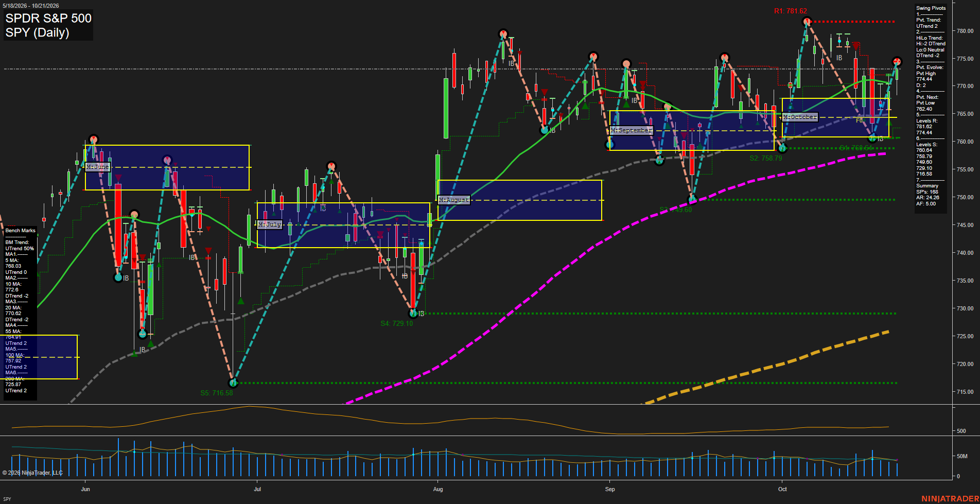Click the M:October monthly range label
Viewport: 980px width, 504px height.
tap(800, 117)
